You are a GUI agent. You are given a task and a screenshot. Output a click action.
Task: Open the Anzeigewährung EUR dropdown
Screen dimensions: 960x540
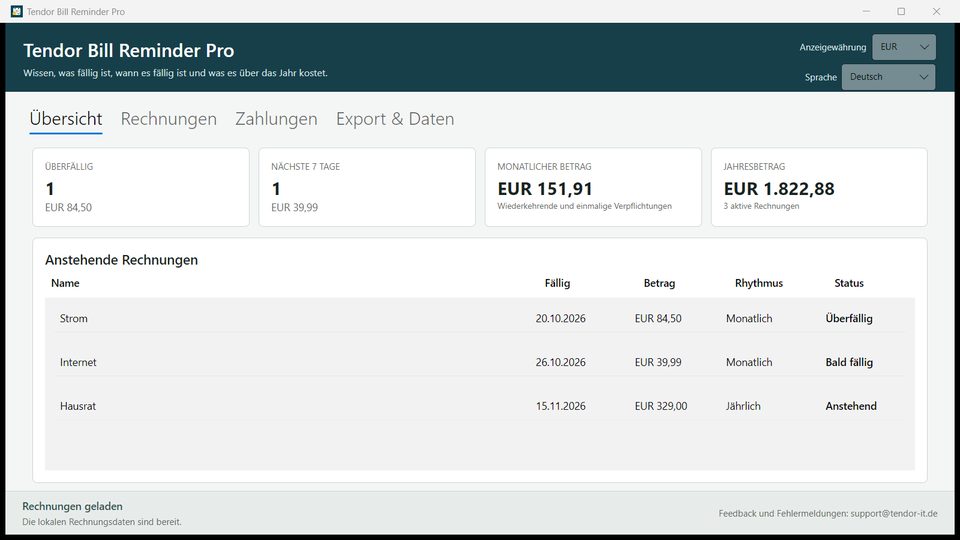(x=904, y=47)
